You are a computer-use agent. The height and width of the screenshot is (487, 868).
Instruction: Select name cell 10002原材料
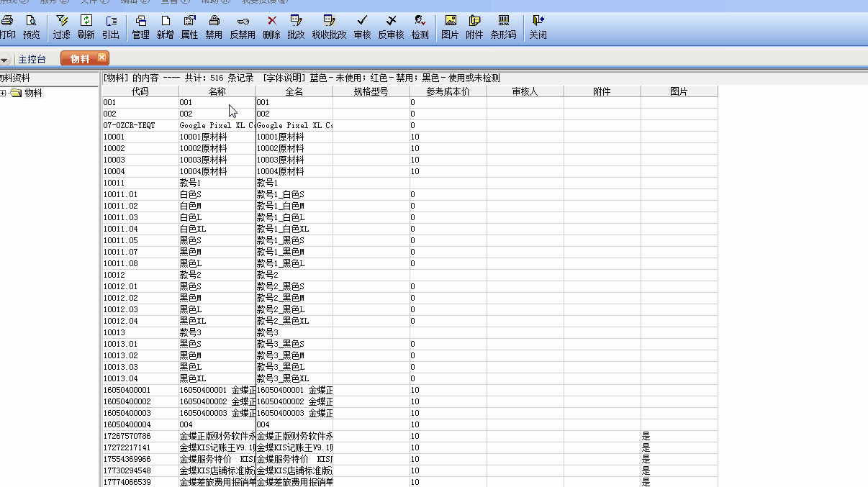[x=217, y=148]
